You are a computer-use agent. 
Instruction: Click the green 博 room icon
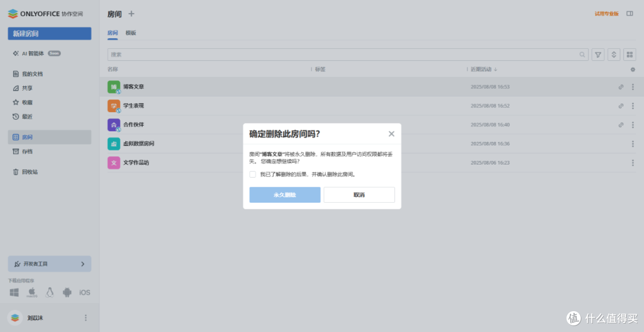pyautogui.click(x=114, y=86)
